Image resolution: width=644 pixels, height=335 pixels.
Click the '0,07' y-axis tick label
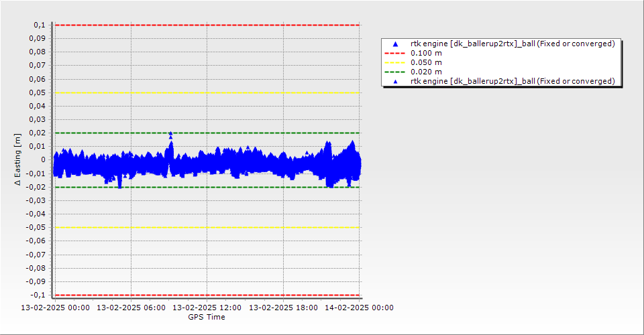click(38, 66)
